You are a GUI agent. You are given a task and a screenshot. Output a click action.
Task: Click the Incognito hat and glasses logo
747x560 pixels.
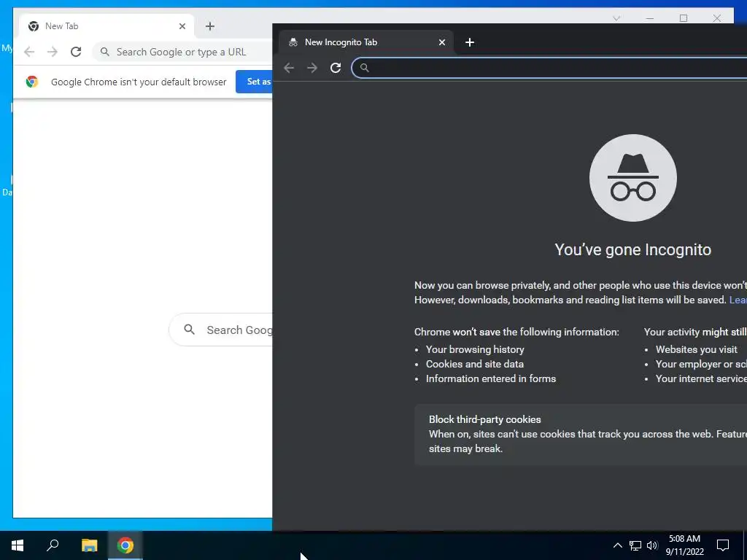(632, 178)
